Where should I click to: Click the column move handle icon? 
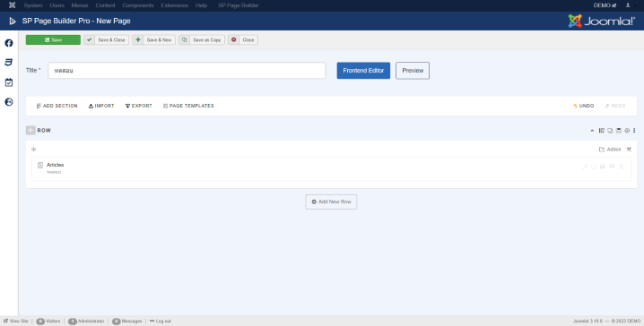click(34, 150)
